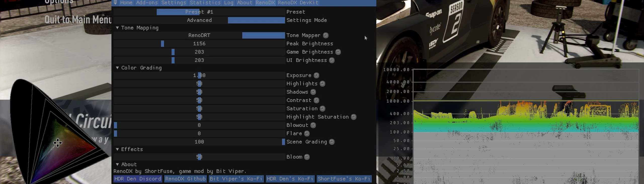Adjust the Shadows slider
Screen dimensions: 644x184
[x=199, y=92]
